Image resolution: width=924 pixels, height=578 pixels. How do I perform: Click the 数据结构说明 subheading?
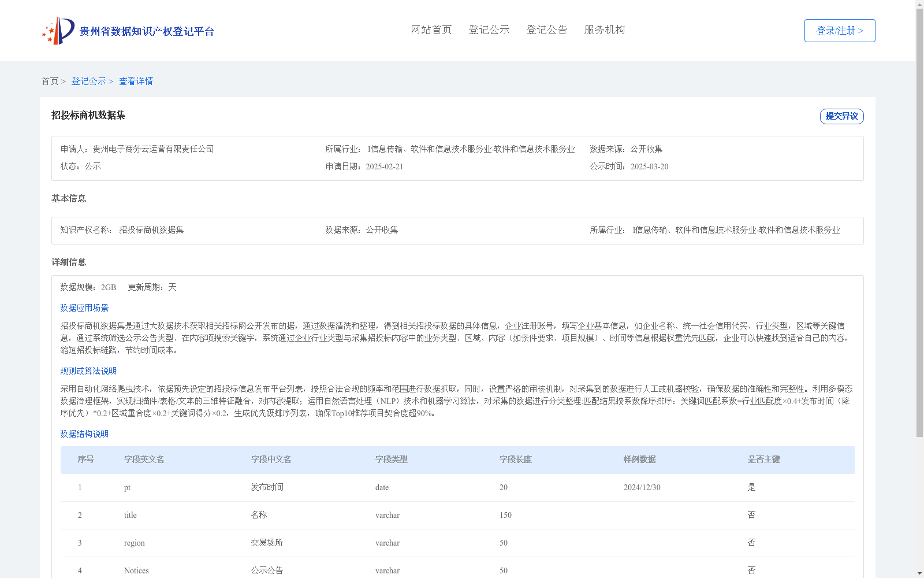tap(84, 434)
